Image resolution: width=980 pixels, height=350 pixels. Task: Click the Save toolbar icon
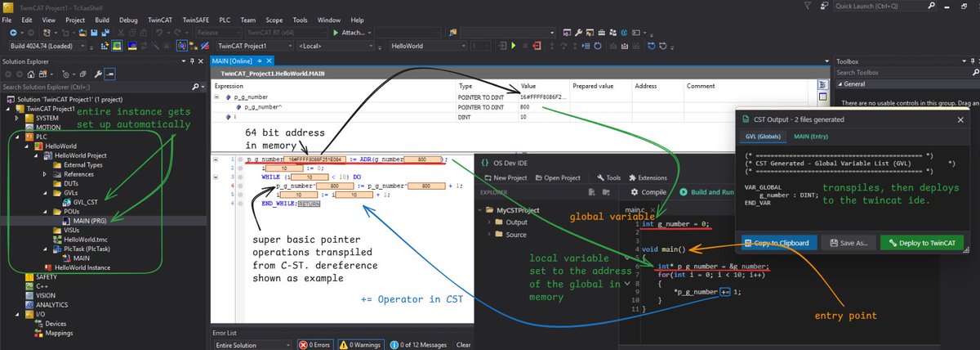94,33
